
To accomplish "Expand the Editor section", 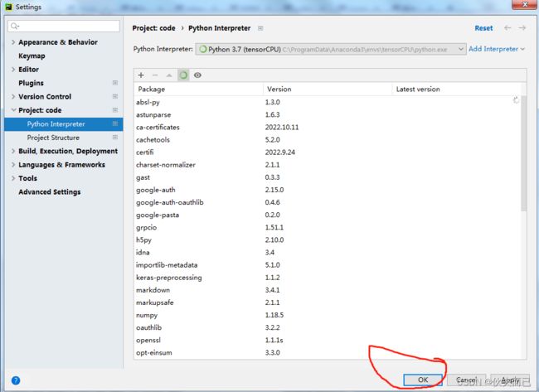I will [13, 70].
